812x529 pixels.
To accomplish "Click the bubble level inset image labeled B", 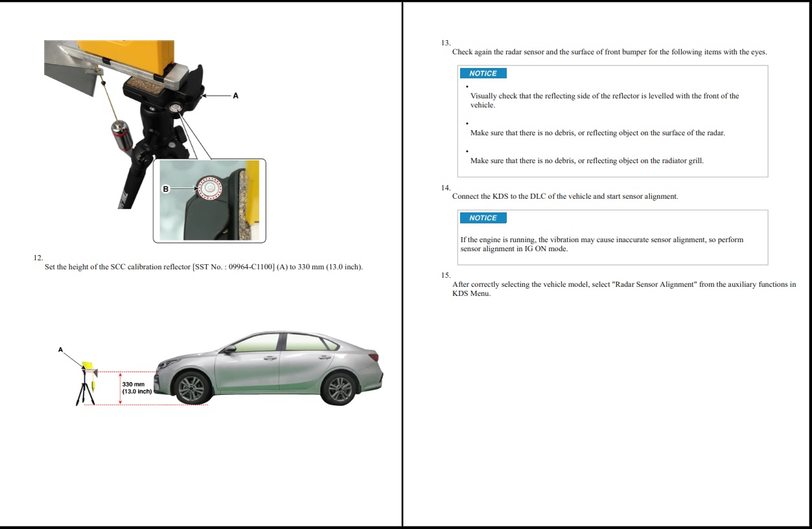I will coord(209,201).
